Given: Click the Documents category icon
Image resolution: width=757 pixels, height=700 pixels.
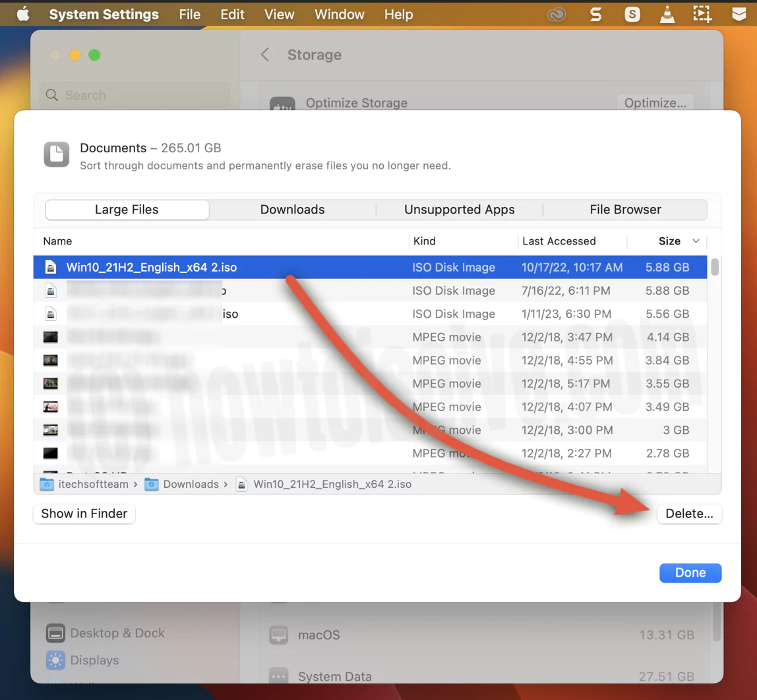Looking at the screenshot, I should pos(57,154).
